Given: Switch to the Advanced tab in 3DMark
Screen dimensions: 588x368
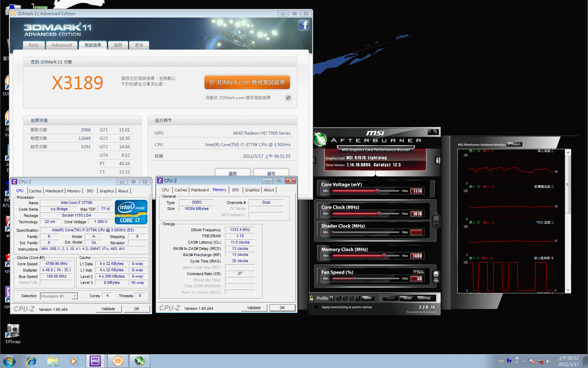Looking at the screenshot, I should [61, 45].
